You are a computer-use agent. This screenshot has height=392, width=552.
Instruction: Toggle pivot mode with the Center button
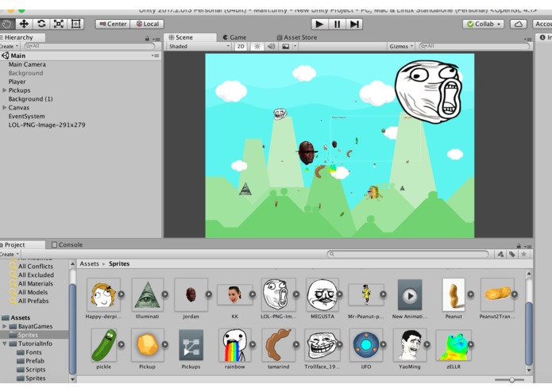(113, 24)
